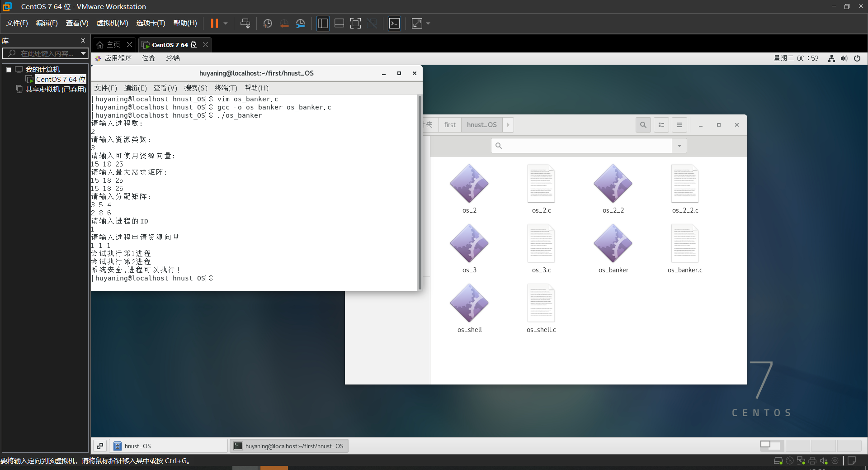Revert to the previous snapshot
The height and width of the screenshot is (470, 868).
[284, 24]
